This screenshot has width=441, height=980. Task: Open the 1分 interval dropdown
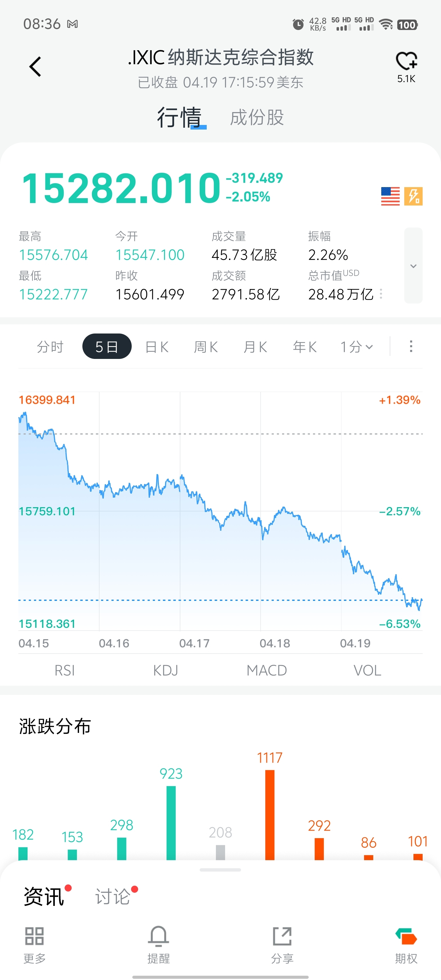coord(356,347)
